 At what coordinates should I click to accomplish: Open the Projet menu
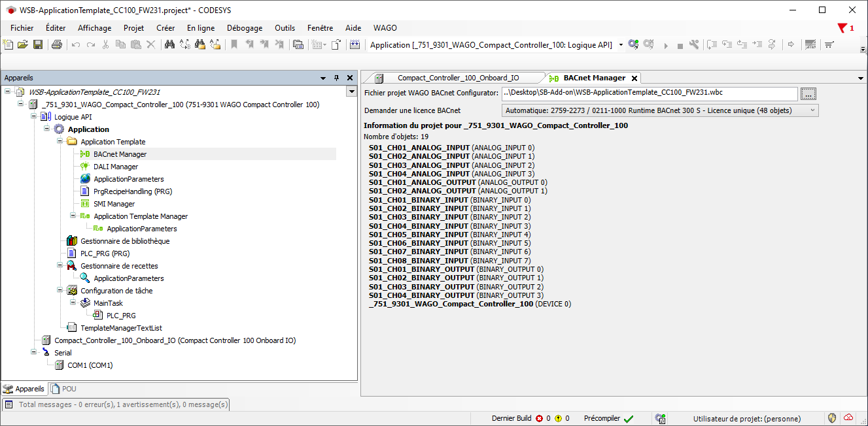[x=134, y=28]
